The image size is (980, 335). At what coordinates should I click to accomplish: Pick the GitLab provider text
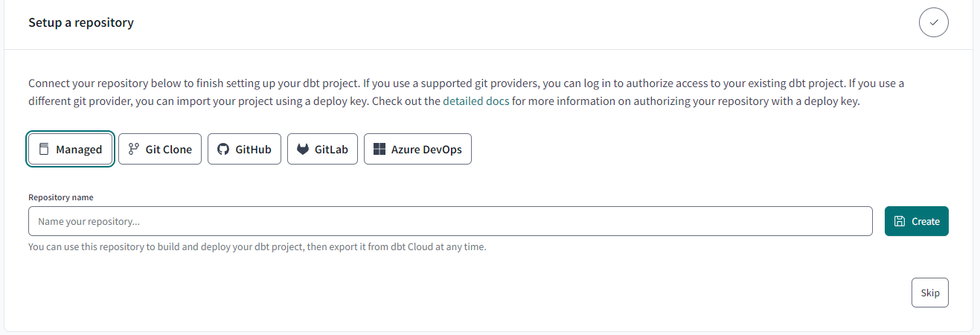(331, 150)
